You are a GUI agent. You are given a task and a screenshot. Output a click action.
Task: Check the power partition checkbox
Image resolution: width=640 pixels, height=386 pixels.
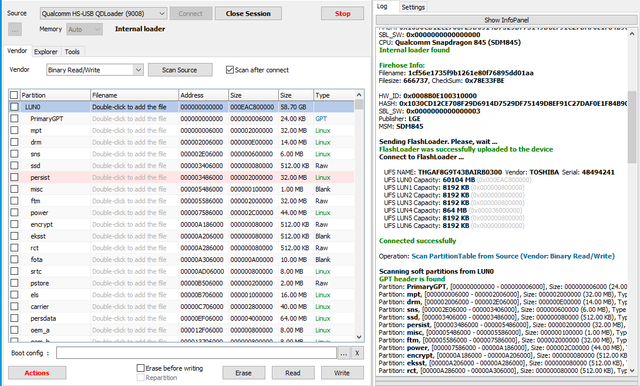(14, 213)
